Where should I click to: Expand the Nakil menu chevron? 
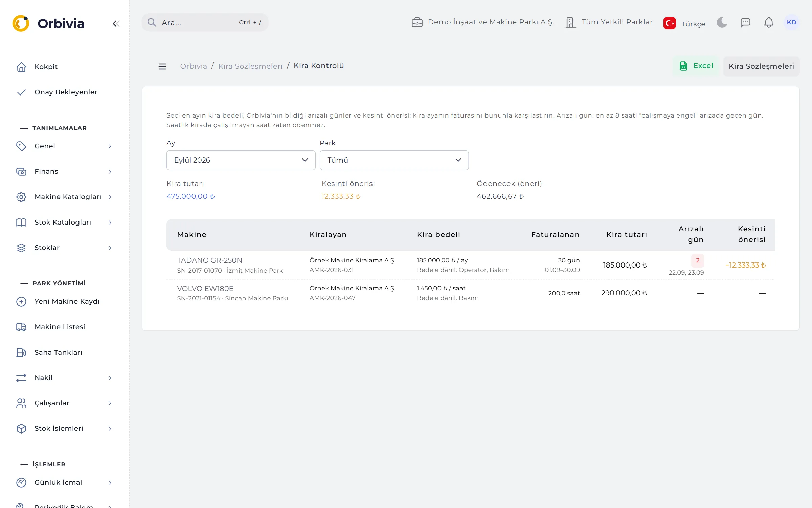110,378
